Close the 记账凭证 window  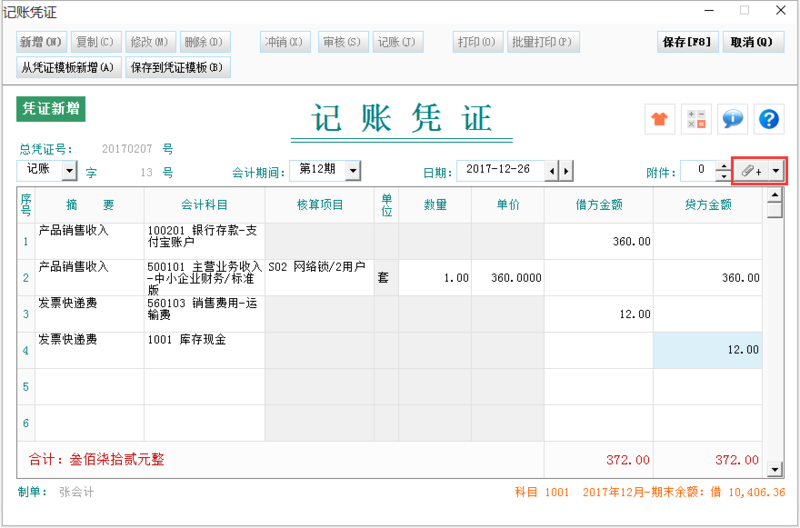click(781, 10)
